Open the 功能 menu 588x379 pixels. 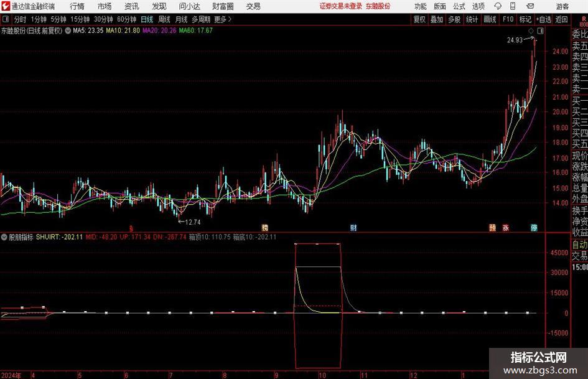(x=421, y=6)
